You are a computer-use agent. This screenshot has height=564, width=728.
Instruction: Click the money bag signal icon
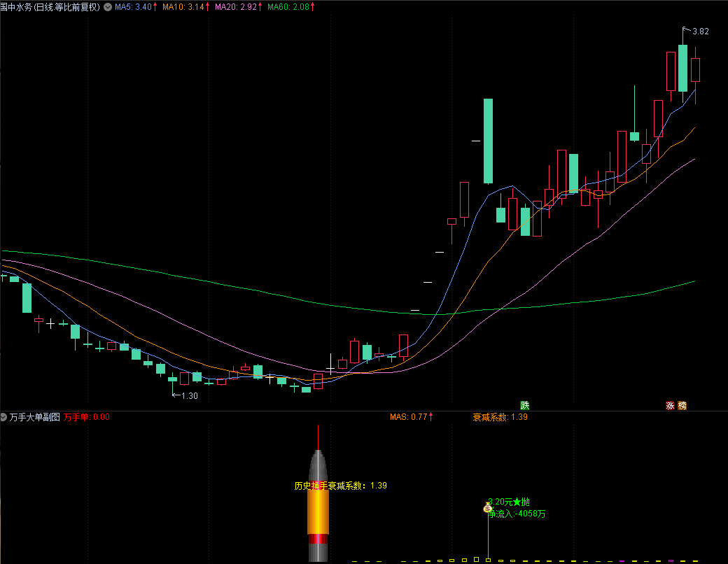tap(487, 509)
